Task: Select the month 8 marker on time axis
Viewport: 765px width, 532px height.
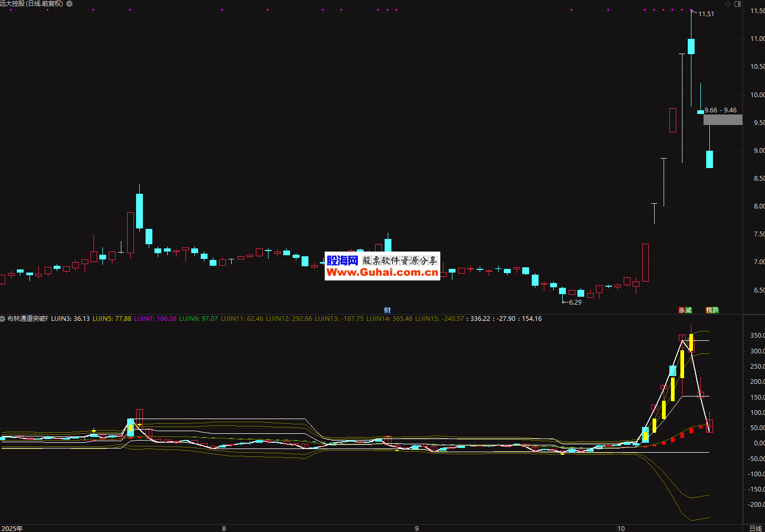Action: [224, 528]
